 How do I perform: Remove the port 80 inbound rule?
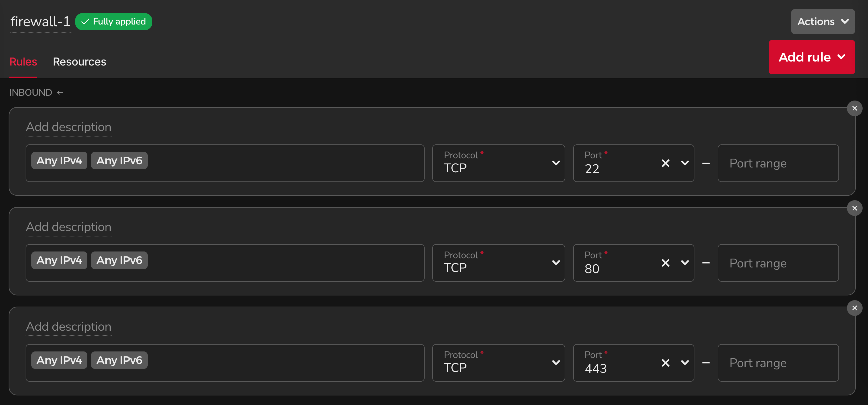click(854, 208)
